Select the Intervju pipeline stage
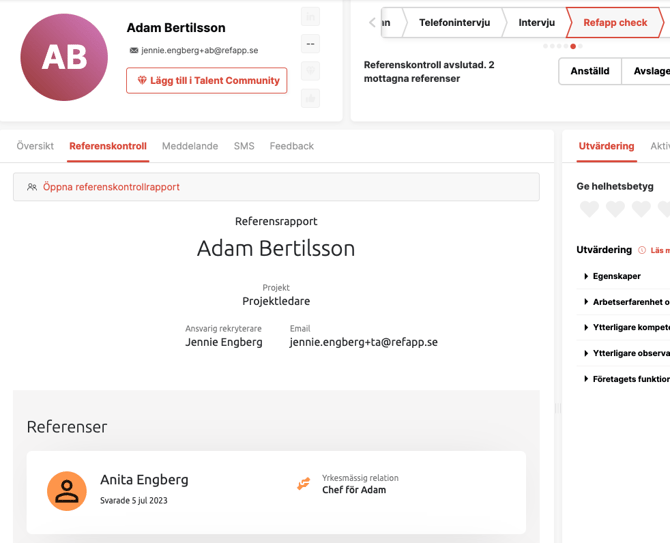 [x=536, y=22]
